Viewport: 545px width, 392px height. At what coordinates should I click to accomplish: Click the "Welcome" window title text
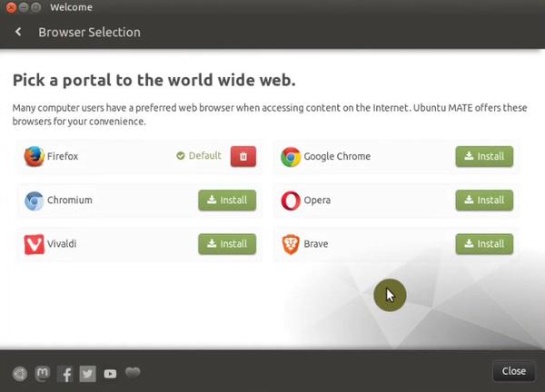71,7
